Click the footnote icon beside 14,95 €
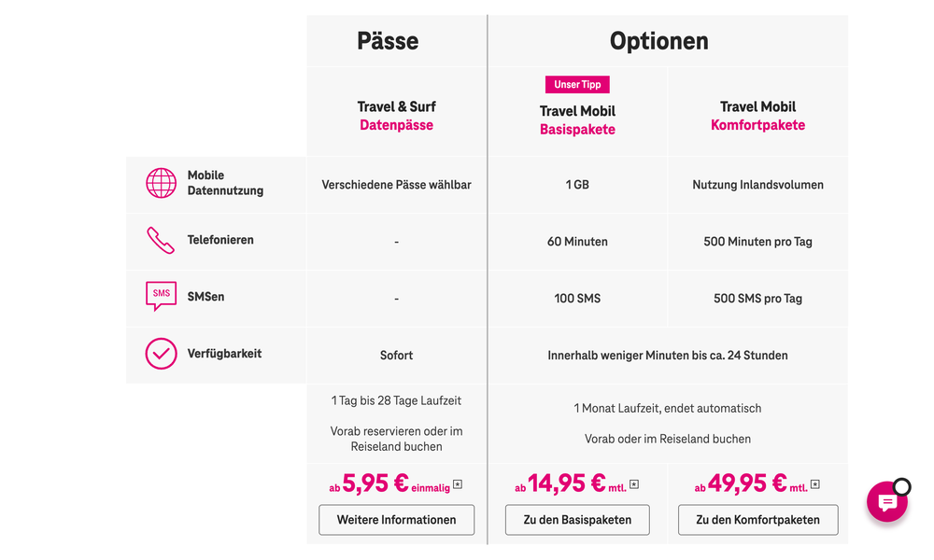 (x=634, y=483)
